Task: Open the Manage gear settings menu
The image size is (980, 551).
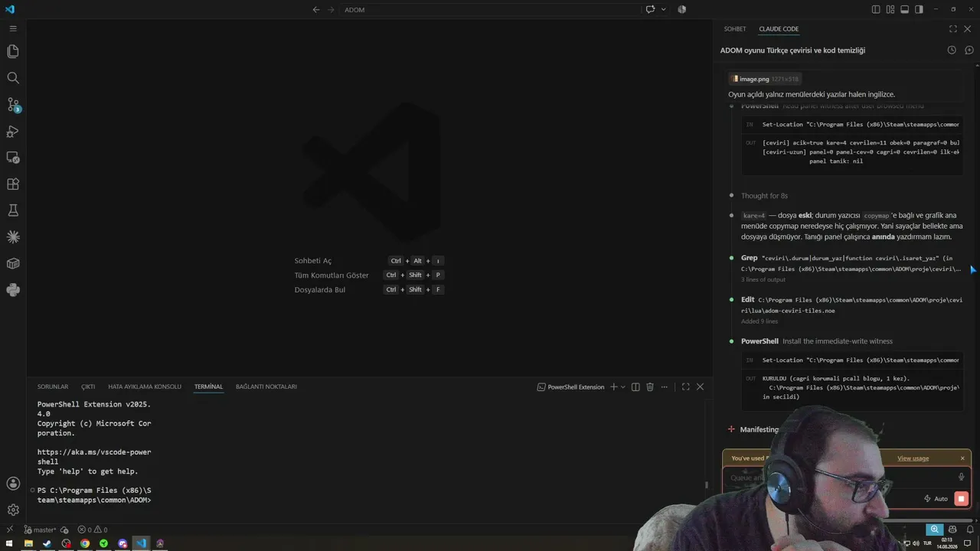Action: (x=13, y=510)
